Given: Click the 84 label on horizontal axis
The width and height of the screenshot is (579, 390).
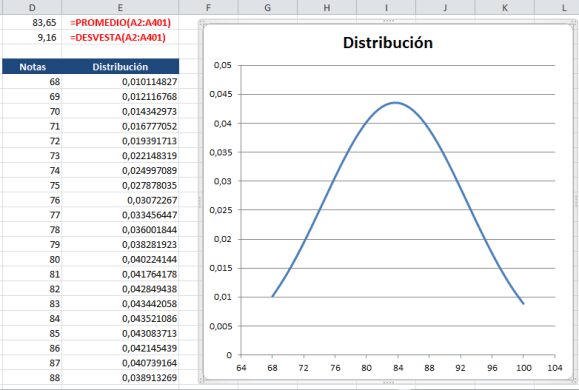Looking at the screenshot, I should pyautogui.click(x=398, y=368).
